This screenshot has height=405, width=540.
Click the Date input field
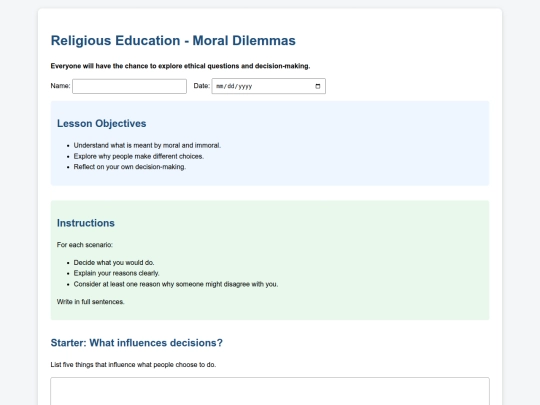[269, 86]
